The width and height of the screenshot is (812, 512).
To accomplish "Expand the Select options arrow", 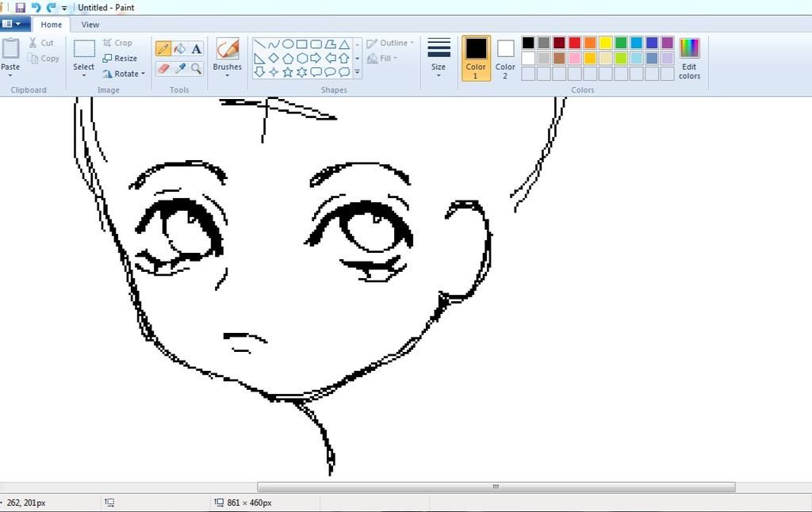I will (x=83, y=75).
